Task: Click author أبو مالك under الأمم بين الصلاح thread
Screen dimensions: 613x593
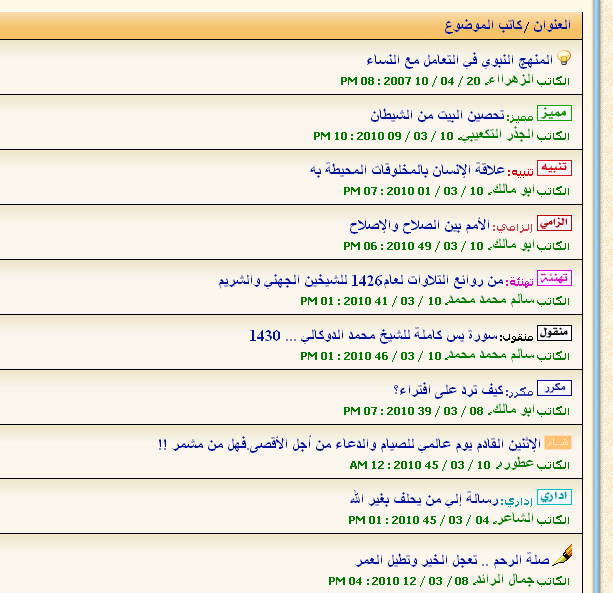Action: (511, 245)
